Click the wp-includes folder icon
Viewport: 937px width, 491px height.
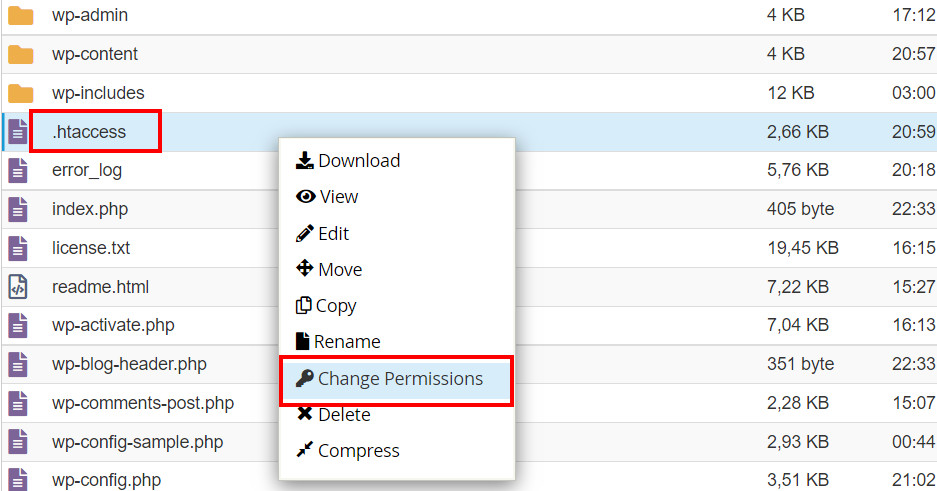[x=20, y=93]
